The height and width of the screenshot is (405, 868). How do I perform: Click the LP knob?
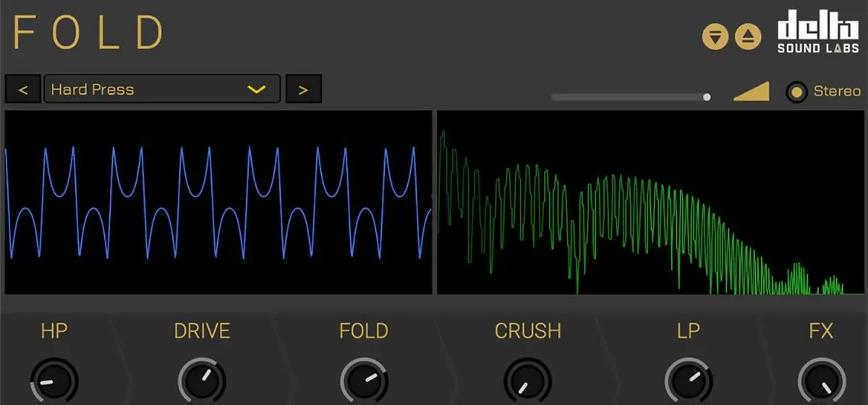689,382
